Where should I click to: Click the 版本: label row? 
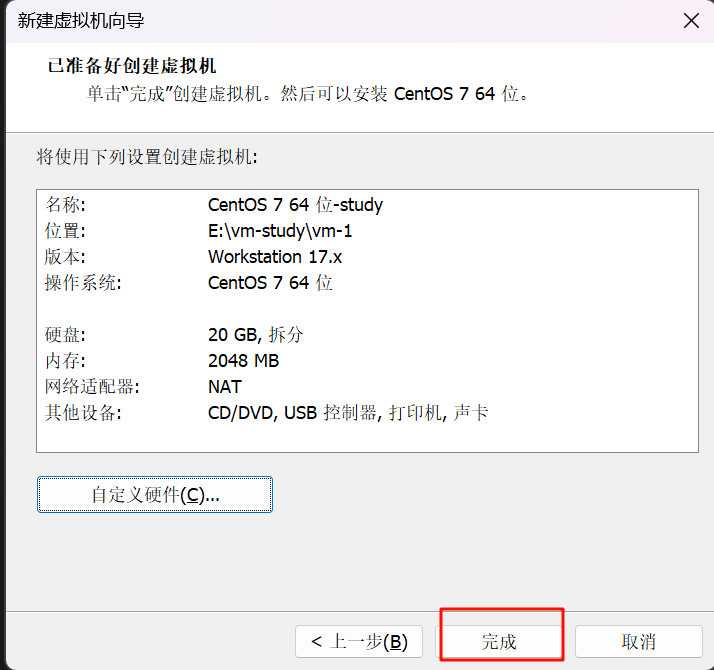(x=65, y=257)
